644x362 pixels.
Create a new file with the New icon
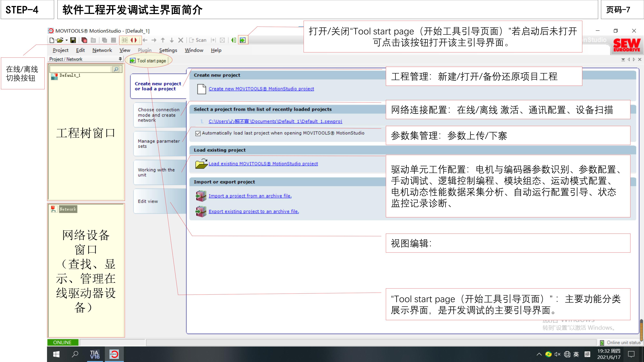(x=52, y=40)
